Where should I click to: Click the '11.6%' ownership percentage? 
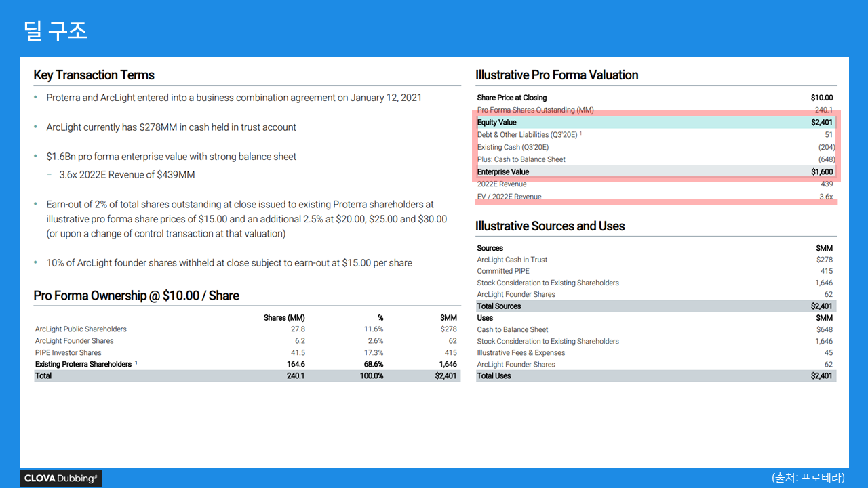[373, 329]
